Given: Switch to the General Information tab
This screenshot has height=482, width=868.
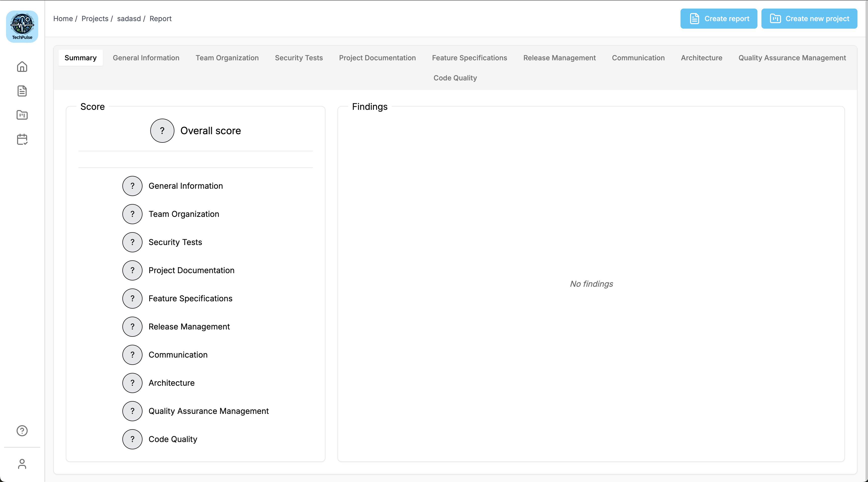Looking at the screenshot, I should point(146,58).
